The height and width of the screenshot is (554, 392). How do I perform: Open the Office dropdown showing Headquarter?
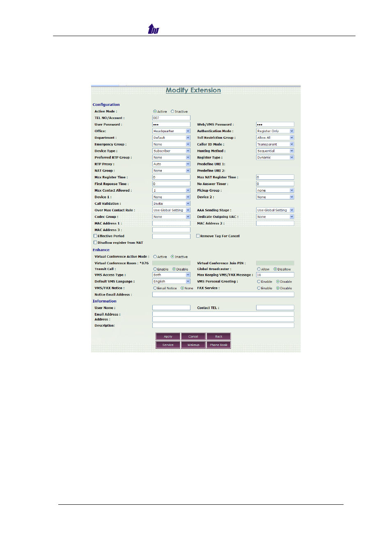tap(171, 131)
